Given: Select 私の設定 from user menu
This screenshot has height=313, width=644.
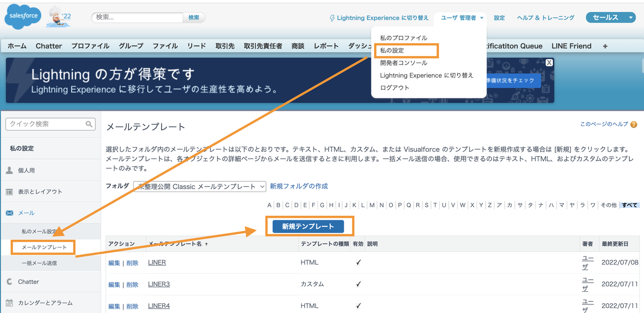Looking at the screenshot, I should click(x=392, y=50).
